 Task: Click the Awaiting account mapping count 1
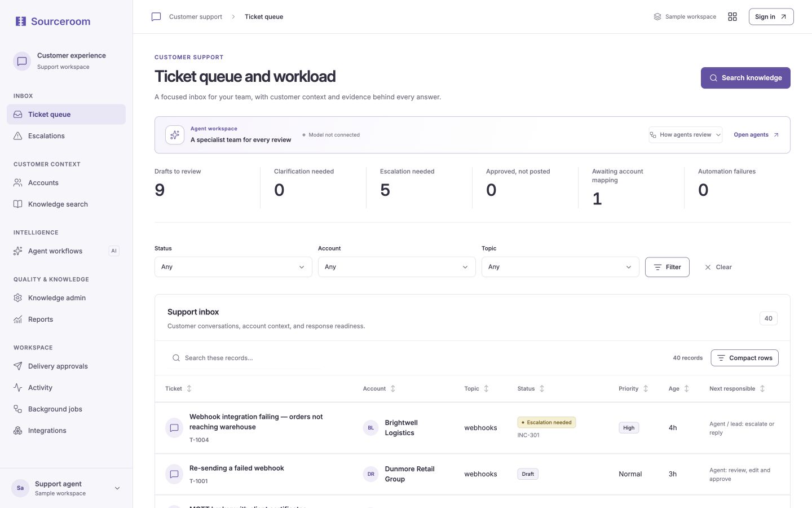click(x=597, y=199)
